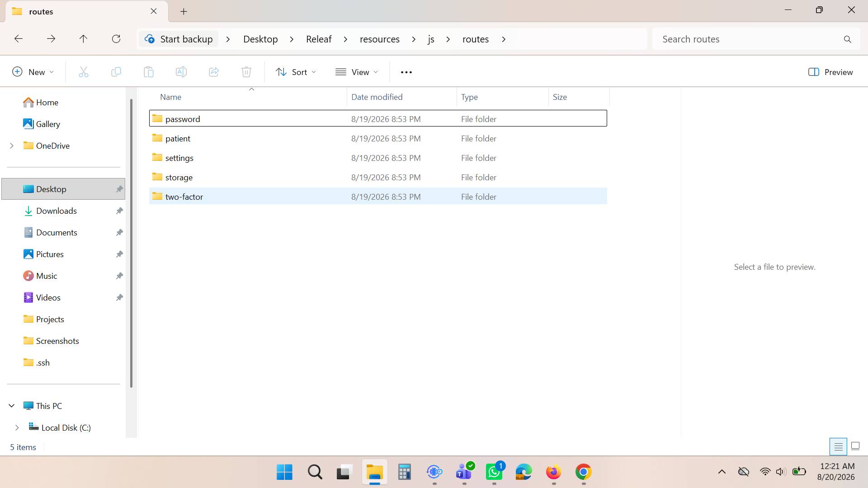Viewport: 868px width, 488px height.
Task: Open the See more ellipsis menu
Action: coord(406,72)
